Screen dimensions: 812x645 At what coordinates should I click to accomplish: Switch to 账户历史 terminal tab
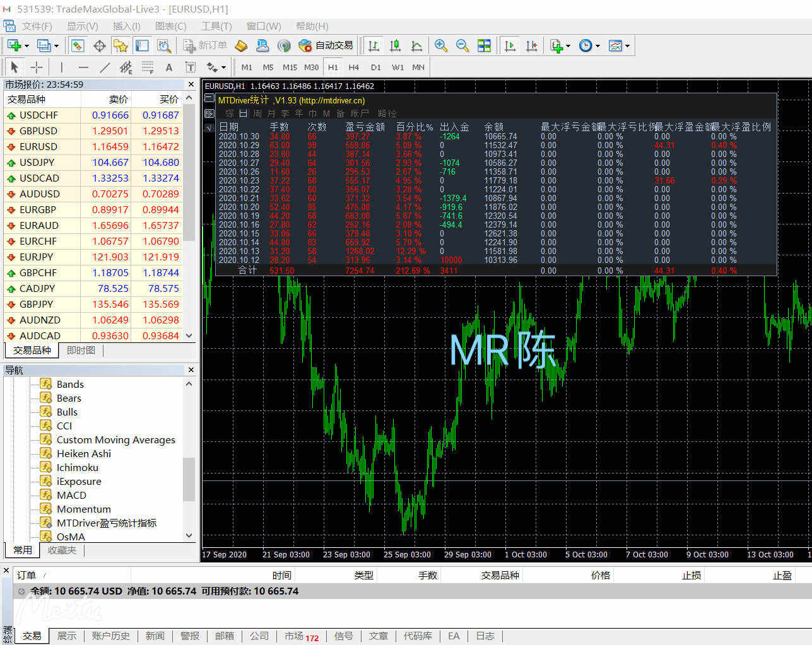(110, 636)
